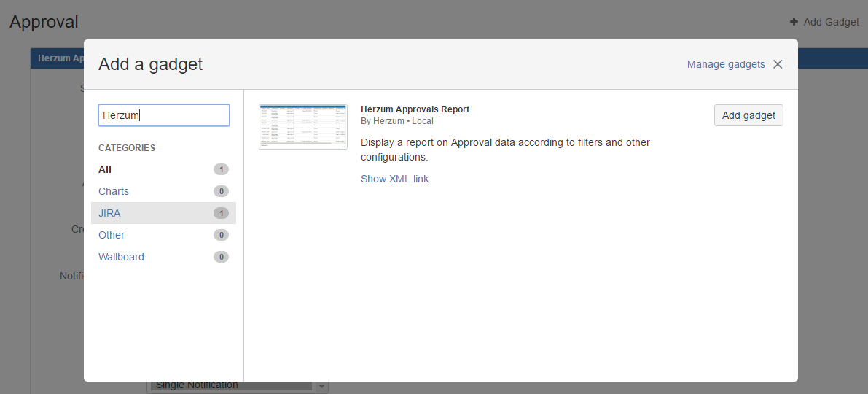This screenshot has width=868, height=394.
Task: Switch to the Other category
Action: pyautogui.click(x=112, y=235)
